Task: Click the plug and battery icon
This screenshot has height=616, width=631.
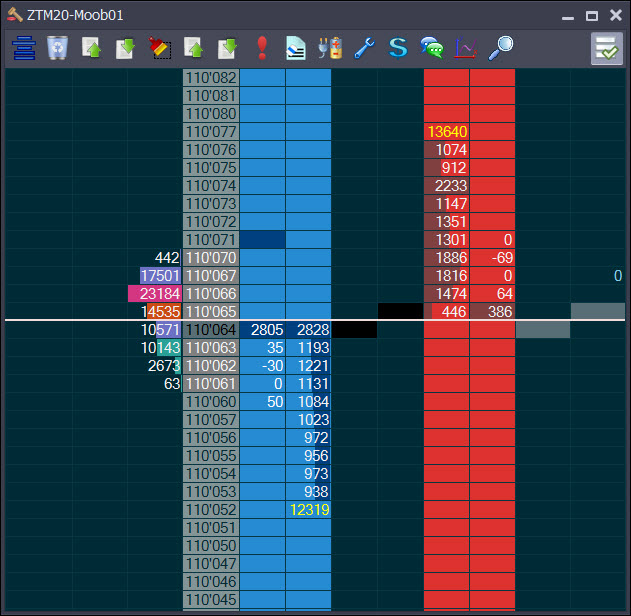Action: point(330,47)
